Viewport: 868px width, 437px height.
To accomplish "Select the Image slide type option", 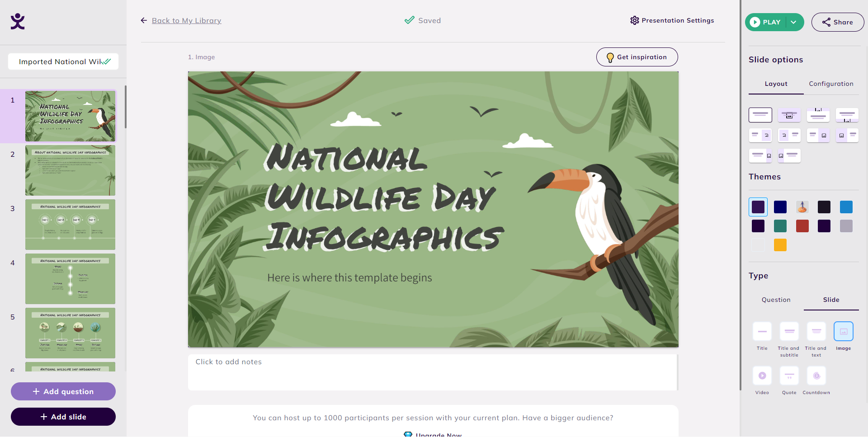I will coord(844,331).
